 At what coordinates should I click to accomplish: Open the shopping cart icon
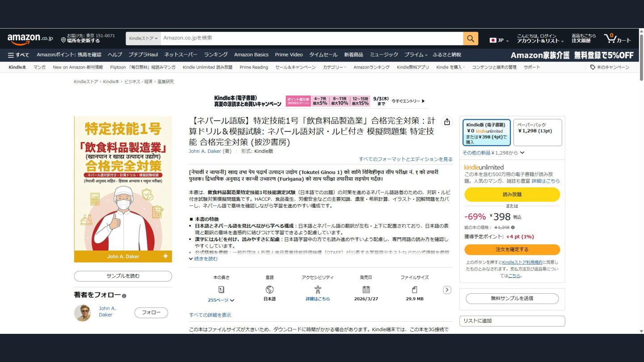coord(618,38)
